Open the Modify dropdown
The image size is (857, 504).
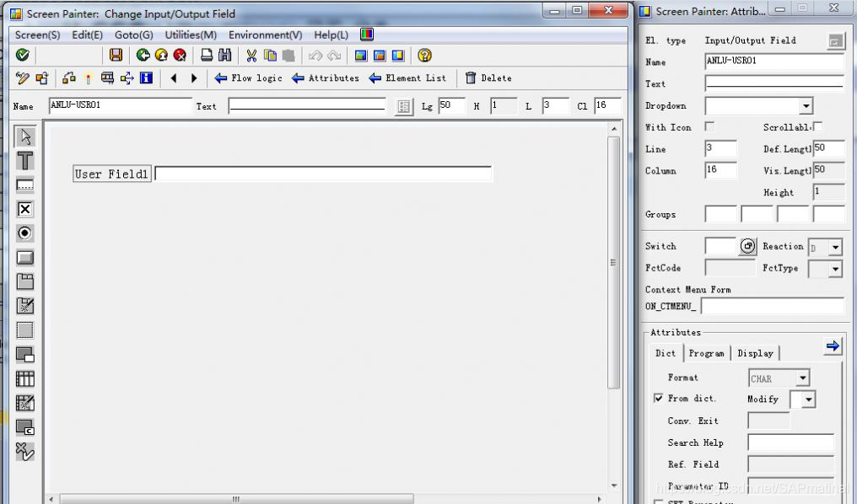pos(809,399)
